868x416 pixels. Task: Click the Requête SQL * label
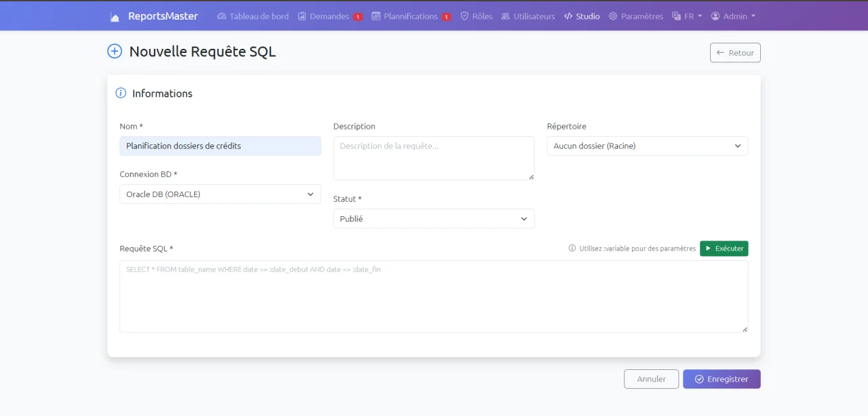click(x=146, y=249)
